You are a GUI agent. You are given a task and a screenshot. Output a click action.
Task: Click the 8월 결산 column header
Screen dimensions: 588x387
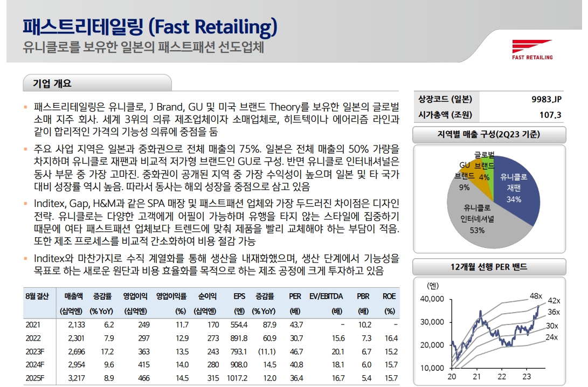tap(37, 296)
